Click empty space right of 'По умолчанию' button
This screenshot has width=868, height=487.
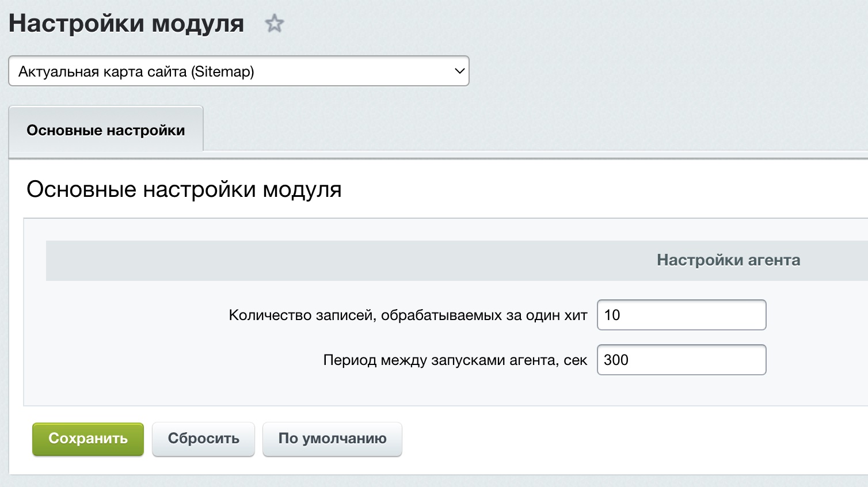[576, 439]
